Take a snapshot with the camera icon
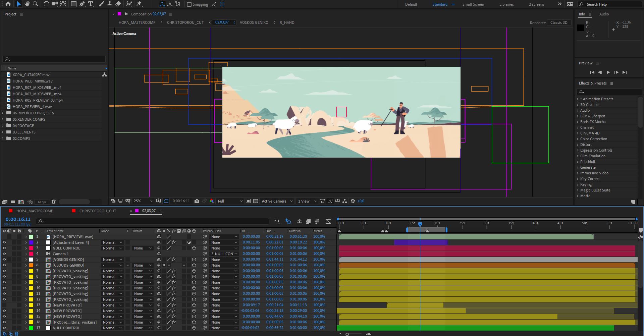The width and height of the screenshot is (644, 336). (197, 201)
